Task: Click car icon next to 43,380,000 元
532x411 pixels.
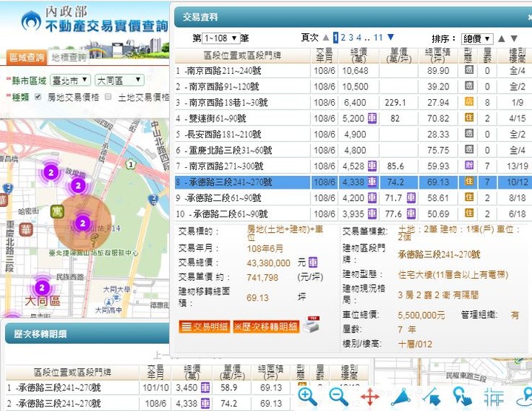Action: (313, 262)
